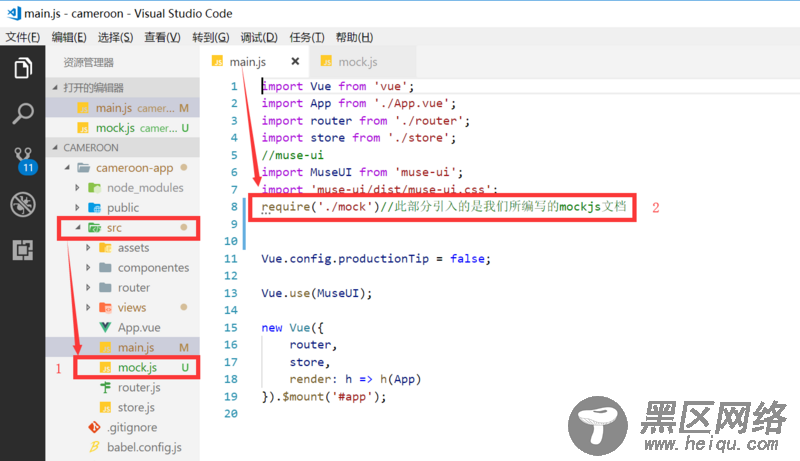Click the Vue.use(MuseUI); code line
Viewport: 800px width, 461px height.
(317, 293)
